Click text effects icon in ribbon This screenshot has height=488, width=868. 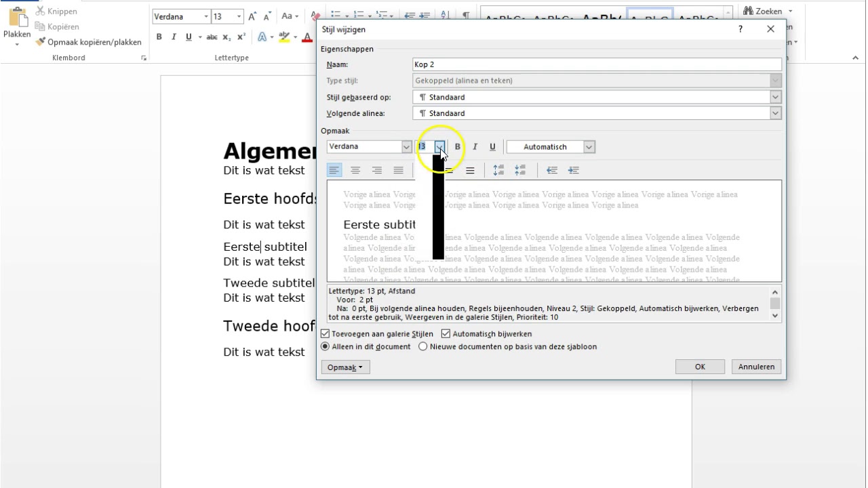[x=263, y=37]
